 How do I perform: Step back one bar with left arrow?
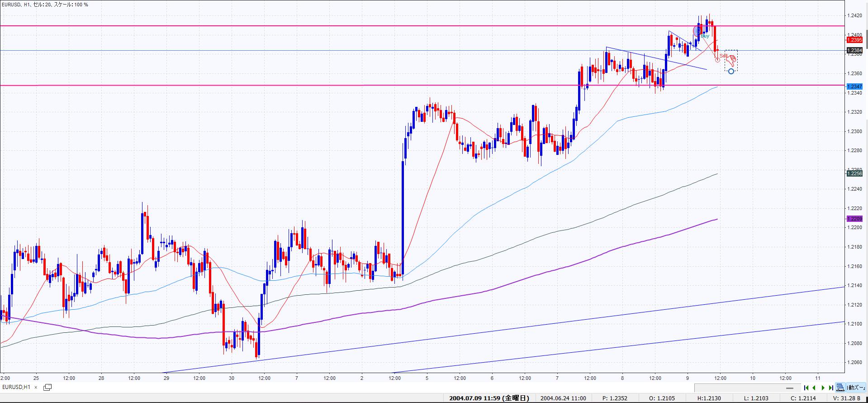(814, 388)
